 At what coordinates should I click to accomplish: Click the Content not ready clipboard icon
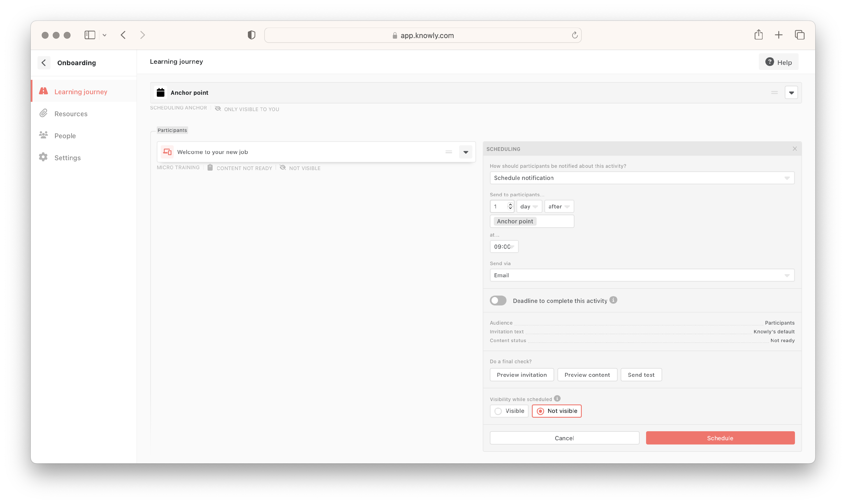point(210,168)
